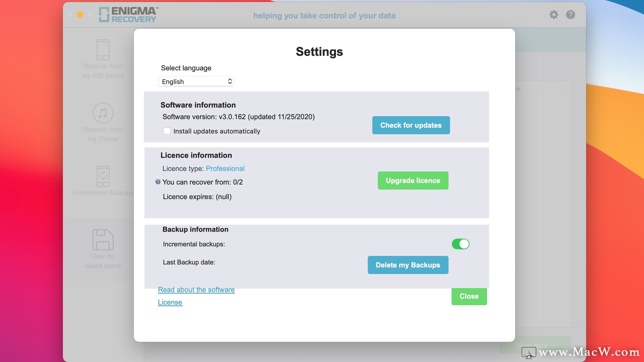Click the Upgrade licence button
644x362 pixels.
click(413, 181)
